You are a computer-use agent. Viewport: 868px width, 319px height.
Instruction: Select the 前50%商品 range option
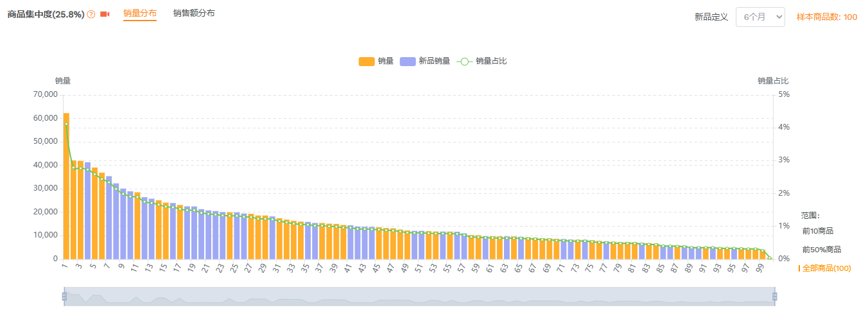(x=822, y=250)
